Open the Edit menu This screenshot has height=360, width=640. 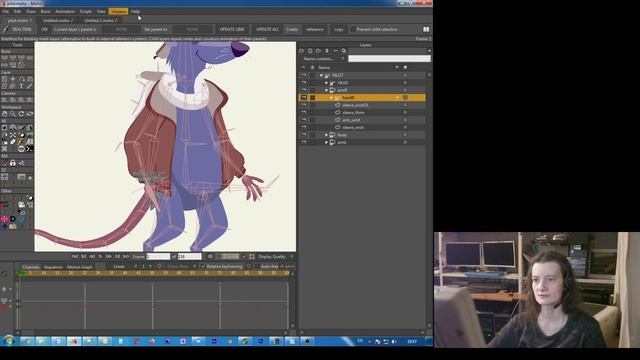pos(18,11)
